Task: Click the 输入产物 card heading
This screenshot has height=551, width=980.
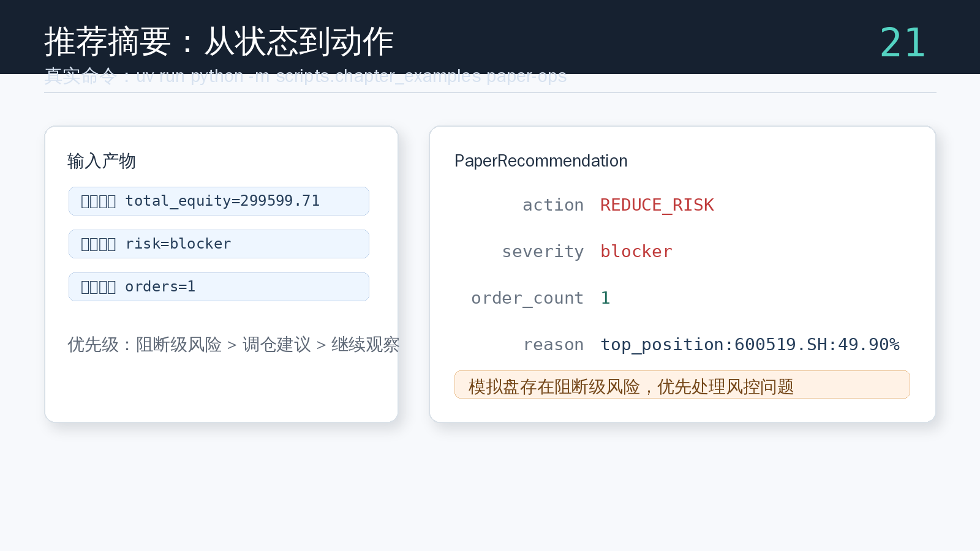Action: point(102,161)
